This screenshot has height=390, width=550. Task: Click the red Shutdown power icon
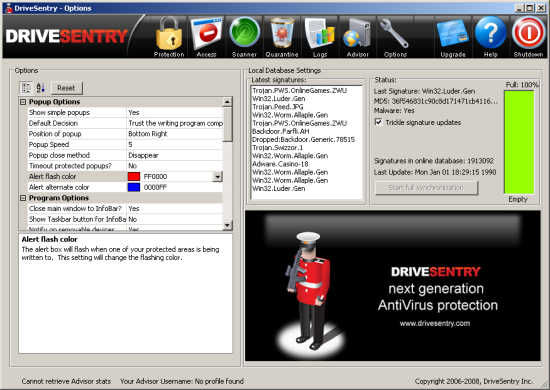(x=528, y=37)
